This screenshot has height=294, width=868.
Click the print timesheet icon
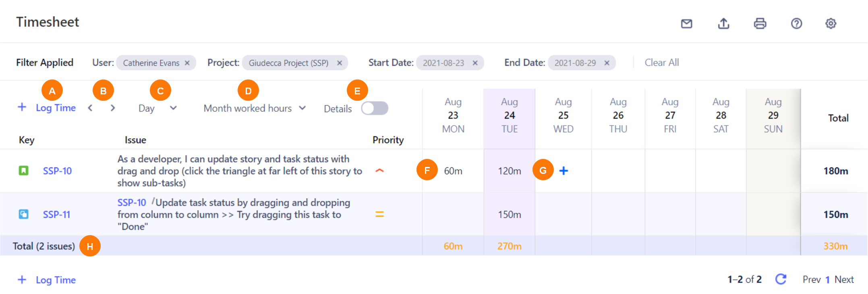coord(760,24)
